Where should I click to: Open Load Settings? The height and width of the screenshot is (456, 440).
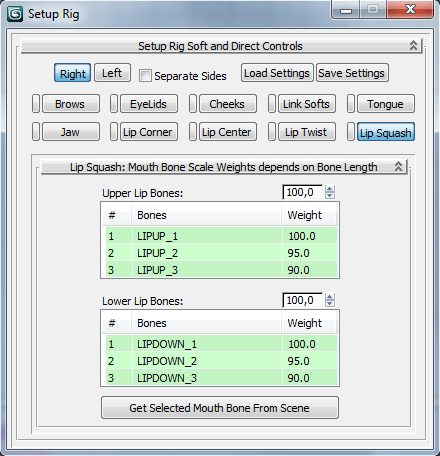[277, 73]
